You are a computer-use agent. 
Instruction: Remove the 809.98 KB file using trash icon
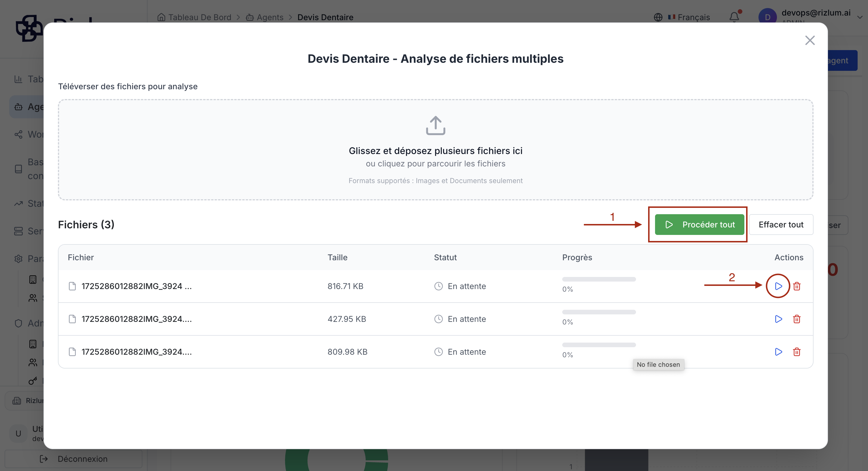[797, 352]
